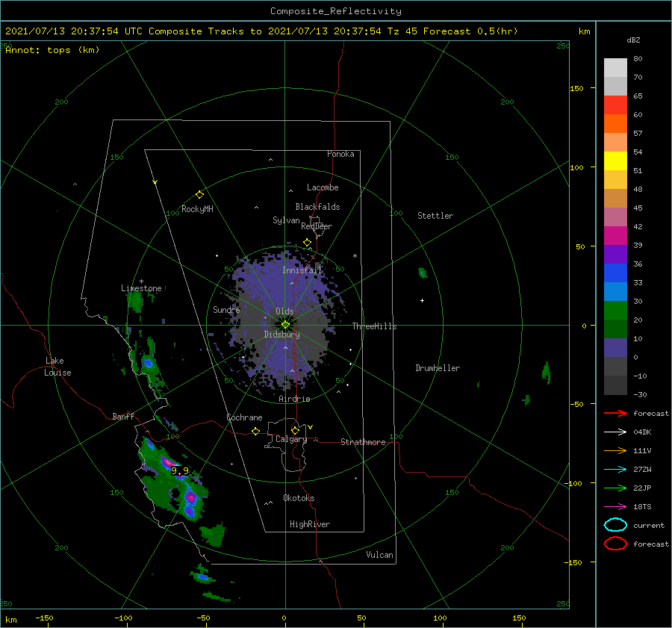Click the yellow diamond marker below Cochrane

[x=255, y=431]
